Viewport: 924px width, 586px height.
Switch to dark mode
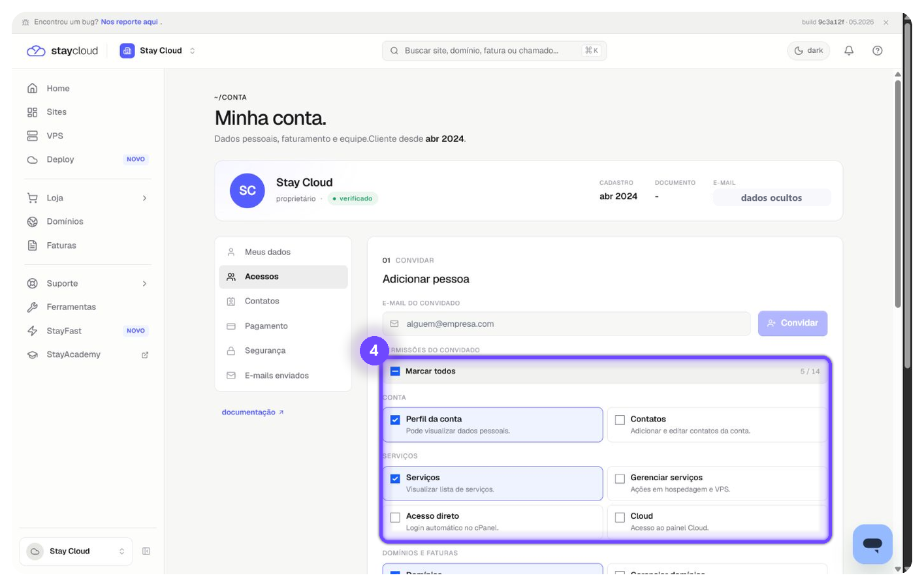point(808,51)
